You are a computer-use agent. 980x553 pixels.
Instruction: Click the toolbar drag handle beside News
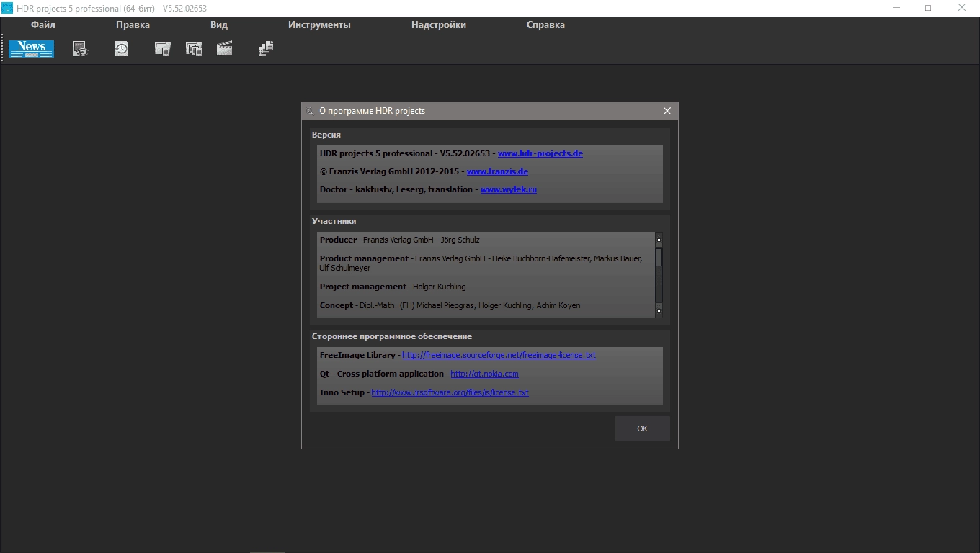(3, 49)
